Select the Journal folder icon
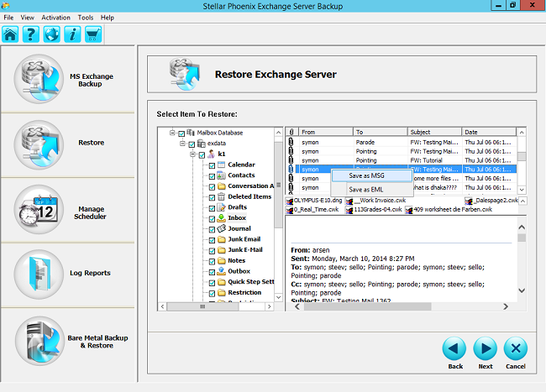 coord(222,228)
